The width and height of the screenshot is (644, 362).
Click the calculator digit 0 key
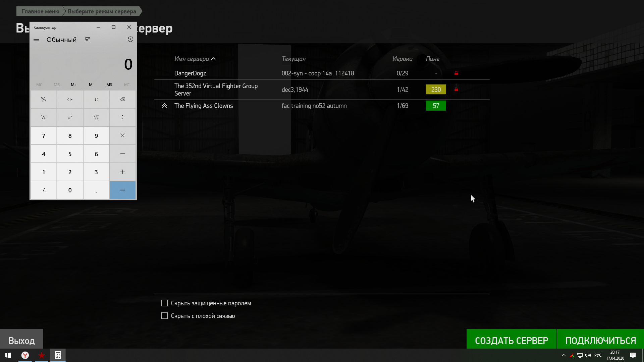[70, 190]
